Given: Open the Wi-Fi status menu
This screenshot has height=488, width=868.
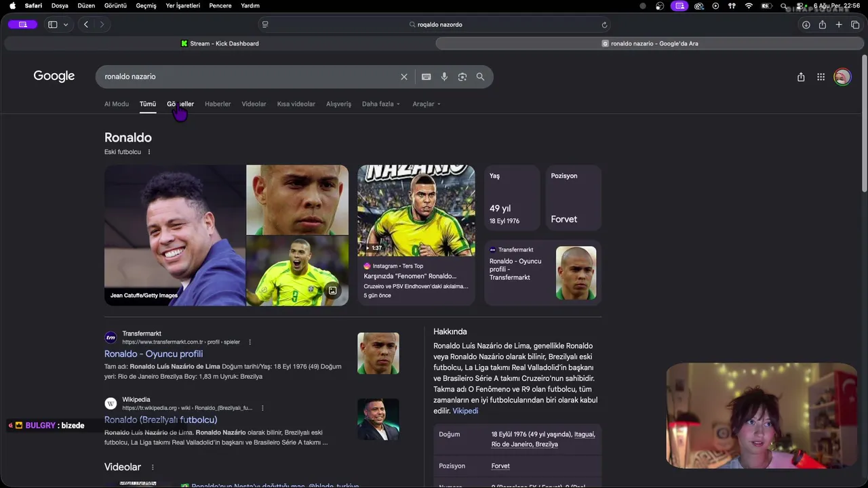Looking at the screenshot, I should click(x=749, y=5).
